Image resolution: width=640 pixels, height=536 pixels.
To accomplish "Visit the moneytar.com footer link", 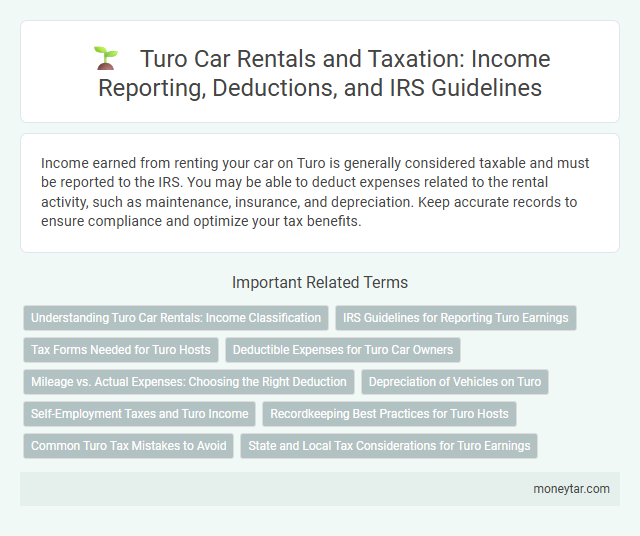I will 571,489.
